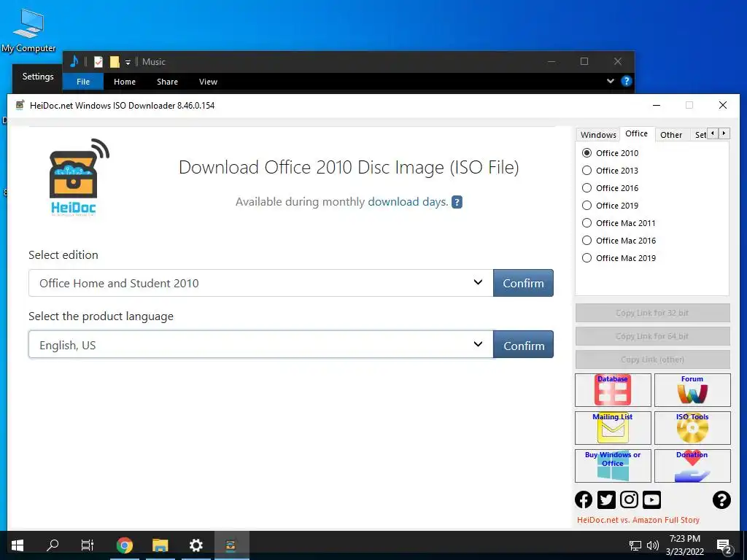Select Office 2013 radio button
Image resolution: width=747 pixels, height=560 pixels.
[587, 171]
